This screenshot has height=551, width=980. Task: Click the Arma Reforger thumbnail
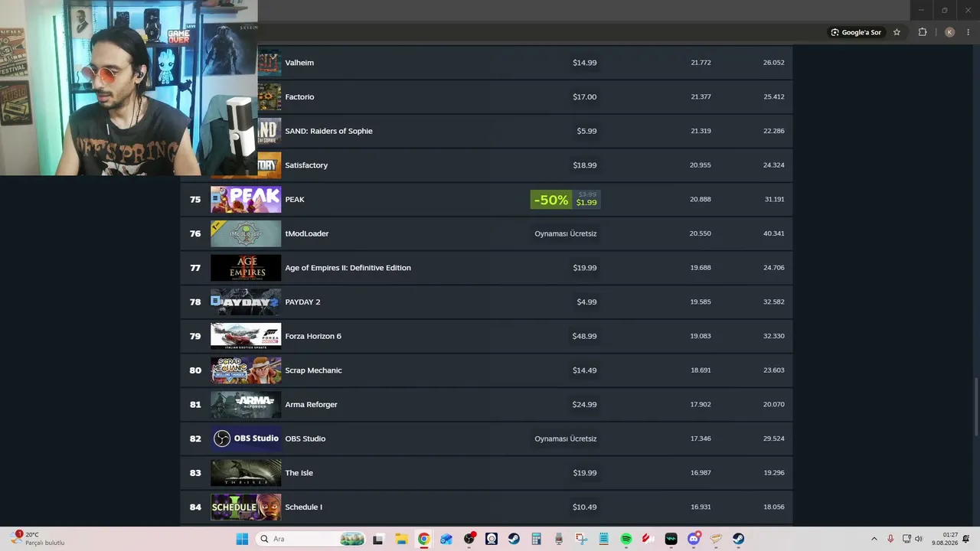246,405
